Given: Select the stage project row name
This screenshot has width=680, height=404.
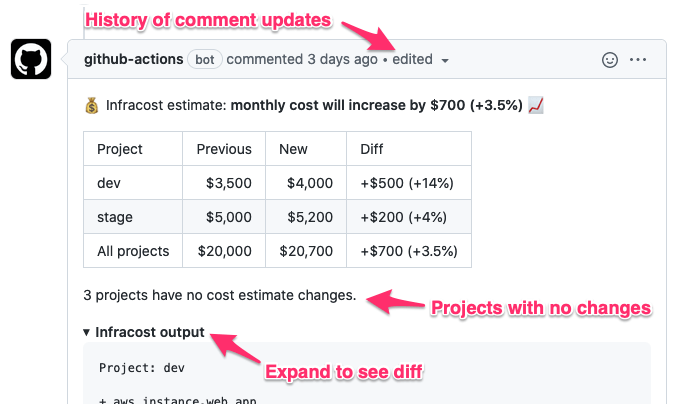Looking at the screenshot, I should (x=115, y=217).
